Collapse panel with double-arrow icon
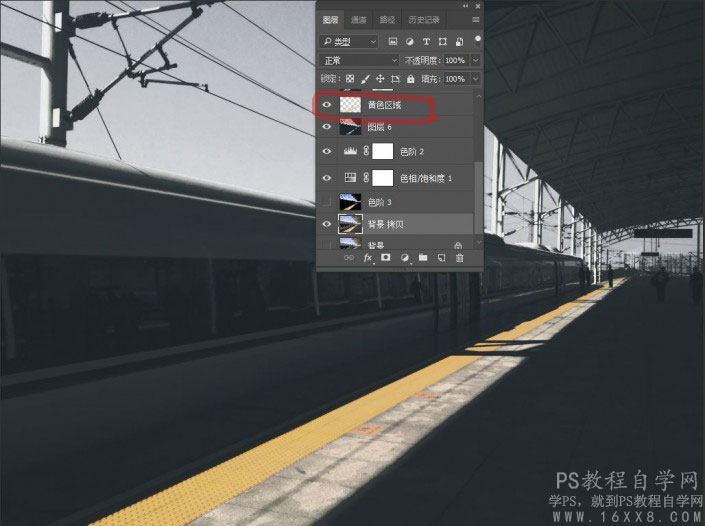 tap(465, 6)
